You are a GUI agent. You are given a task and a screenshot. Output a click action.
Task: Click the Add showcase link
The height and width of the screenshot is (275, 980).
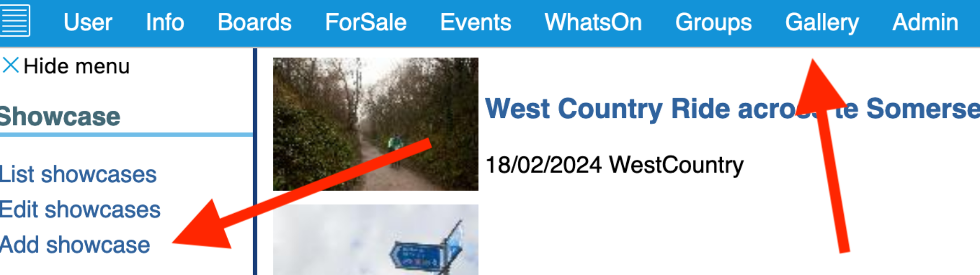75,245
